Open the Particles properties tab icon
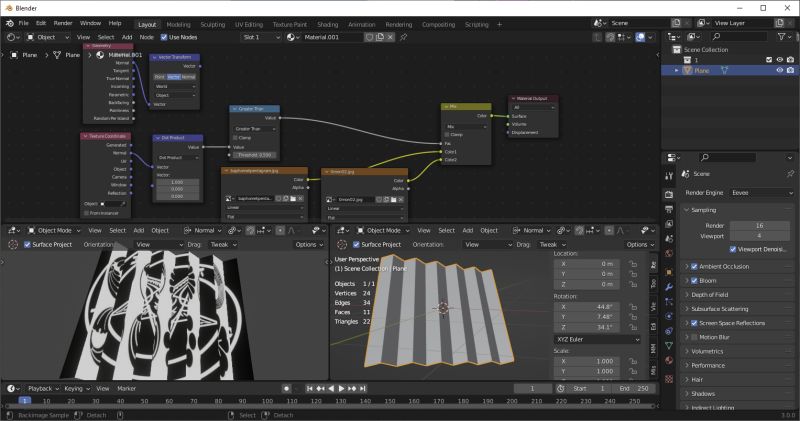The image size is (800, 421). [x=669, y=302]
